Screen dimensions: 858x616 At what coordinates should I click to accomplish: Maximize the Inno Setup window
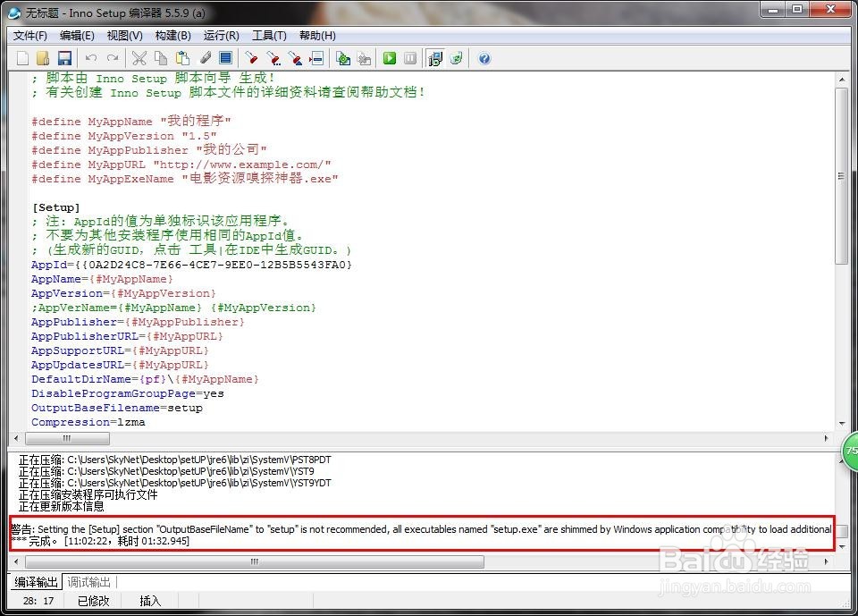coord(797,9)
